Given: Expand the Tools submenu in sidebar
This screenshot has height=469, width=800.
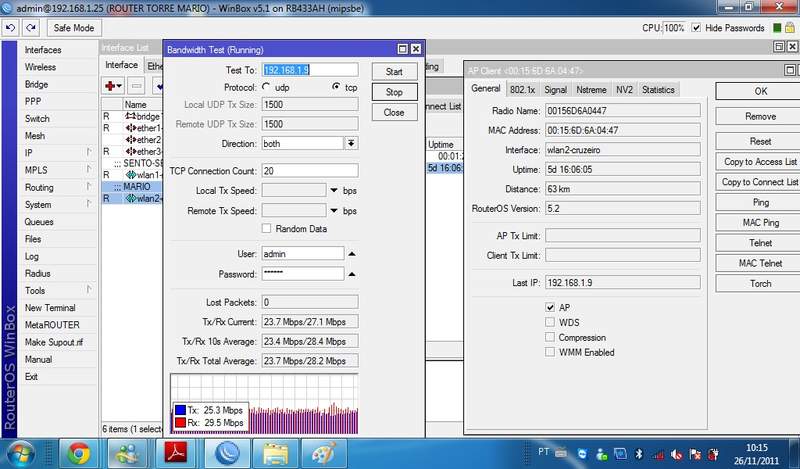Looking at the screenshot, I should (89, 290).
